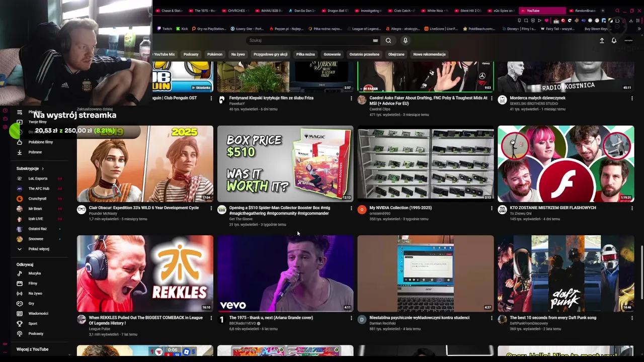Image resolution: width=644 pixels, height=362 pixels.
Task: Open options menu for The 1975 video
Action: 351,318
